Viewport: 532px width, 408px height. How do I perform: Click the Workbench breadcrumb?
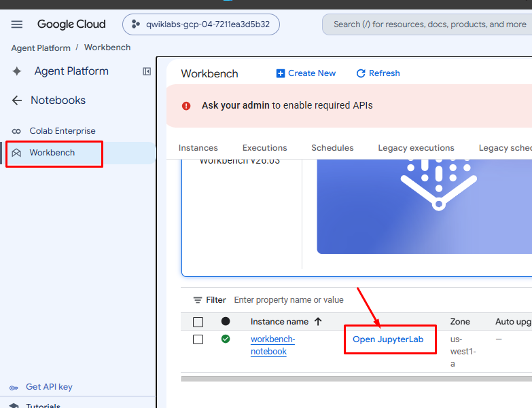[x=107, y=48]
